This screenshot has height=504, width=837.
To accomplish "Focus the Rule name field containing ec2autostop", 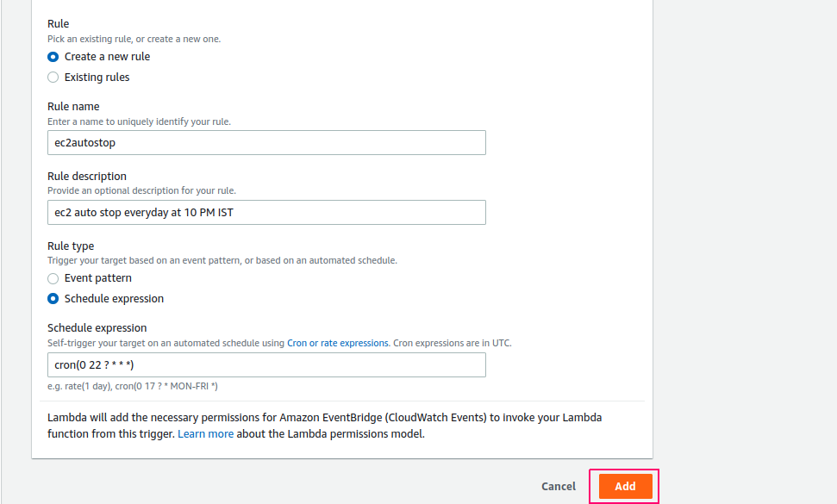I will pyautogui.click(x=266, y=142).
